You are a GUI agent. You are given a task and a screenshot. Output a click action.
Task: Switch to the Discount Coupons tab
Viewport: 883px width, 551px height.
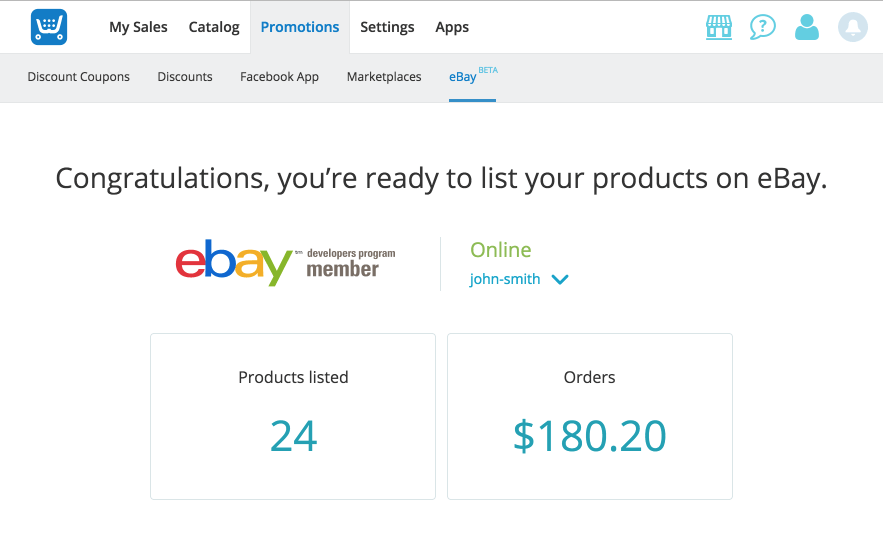78,77
